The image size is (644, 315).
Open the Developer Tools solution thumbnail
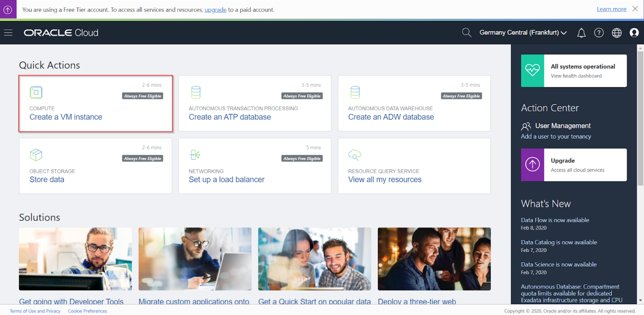(x=75, y=259)
